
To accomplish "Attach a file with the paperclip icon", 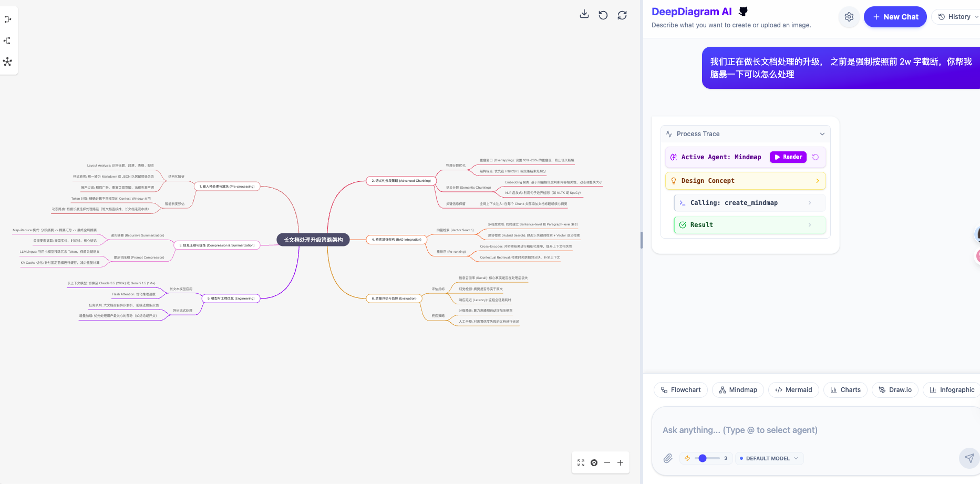I will pyautogui.click(x=668, y=458).
